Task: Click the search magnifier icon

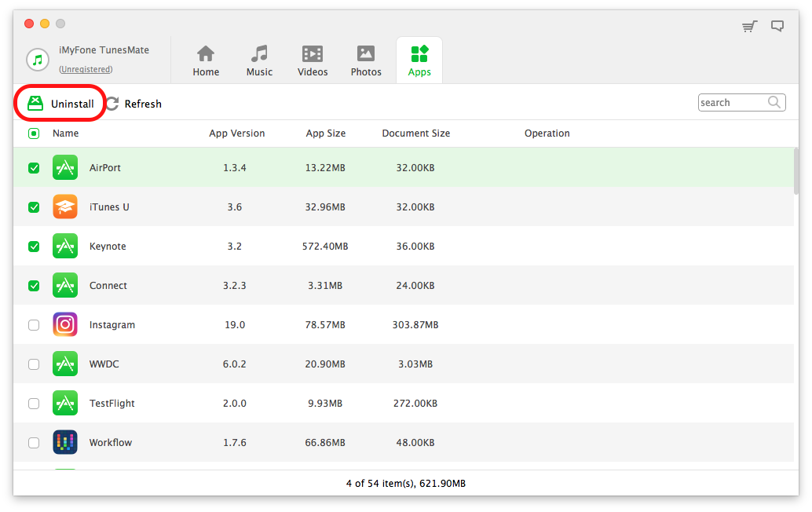Action: coord(774,103)
